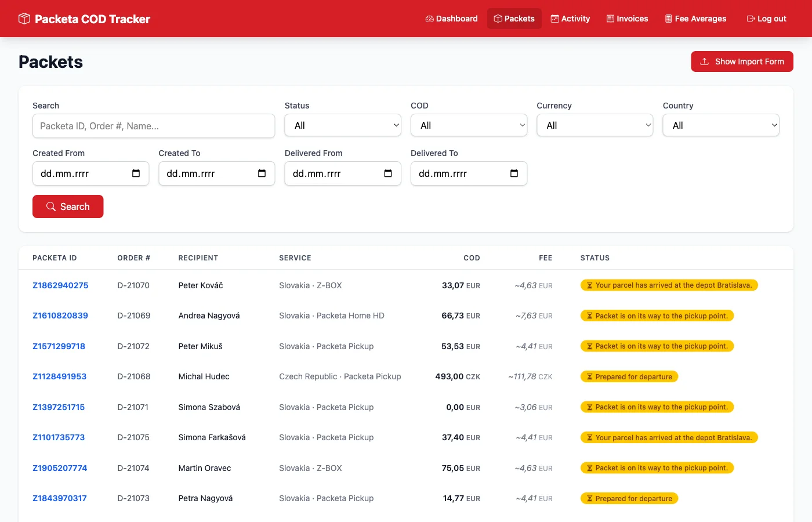Open packet Z1571299718 link

click(x=59, y=346)
